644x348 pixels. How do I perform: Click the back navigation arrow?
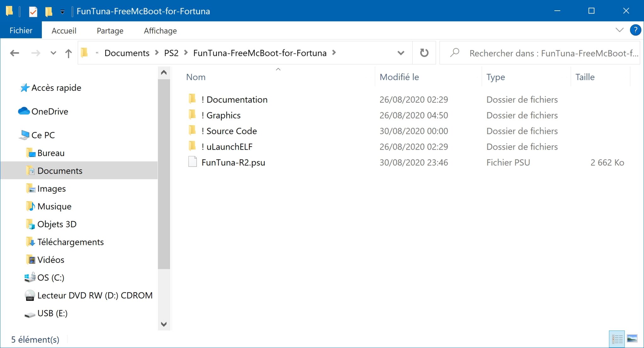tap(15, 53)
